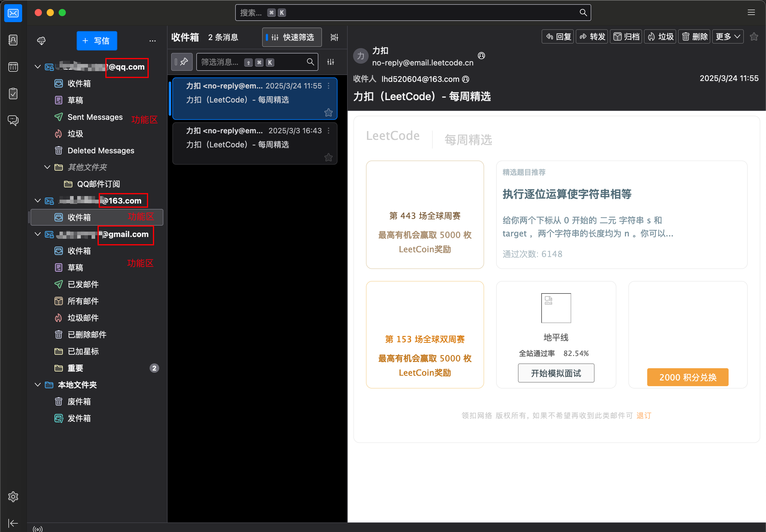Collapse the 其他文件夹 folder group
The width and height of the screenshot is (766, 532).
tap(47, 167)
